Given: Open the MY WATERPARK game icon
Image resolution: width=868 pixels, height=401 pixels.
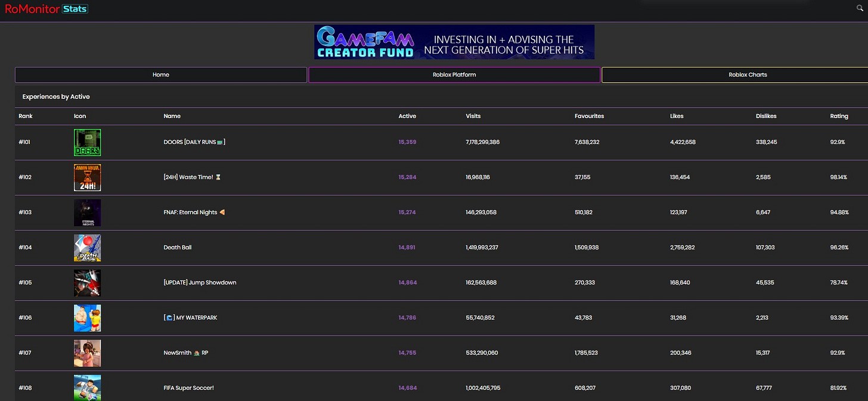Looking at the screenshot, I should [87, 318].
